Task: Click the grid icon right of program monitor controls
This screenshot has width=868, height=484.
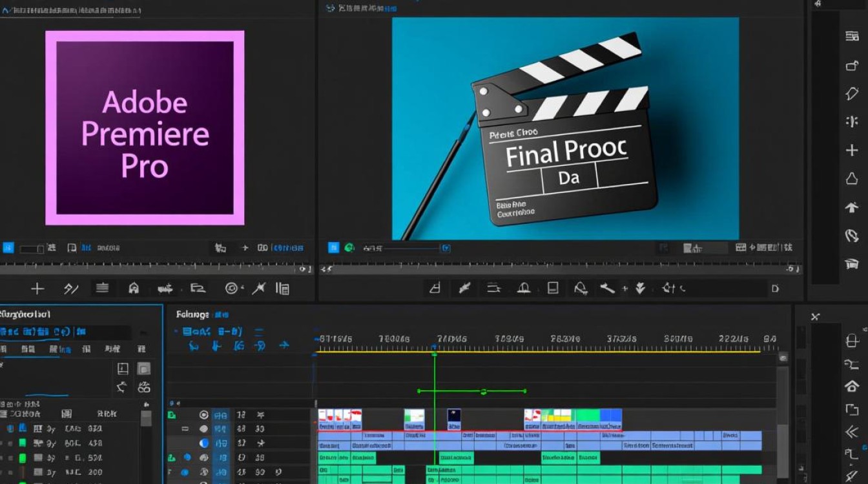Action: coord(739,247)
